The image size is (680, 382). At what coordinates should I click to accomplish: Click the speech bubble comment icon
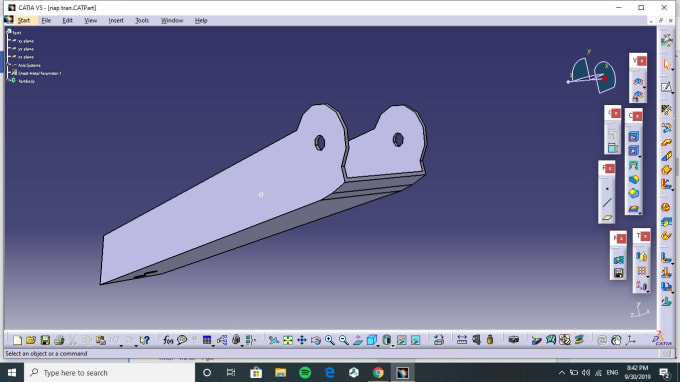pyautogui.click(x=182, y=340)
